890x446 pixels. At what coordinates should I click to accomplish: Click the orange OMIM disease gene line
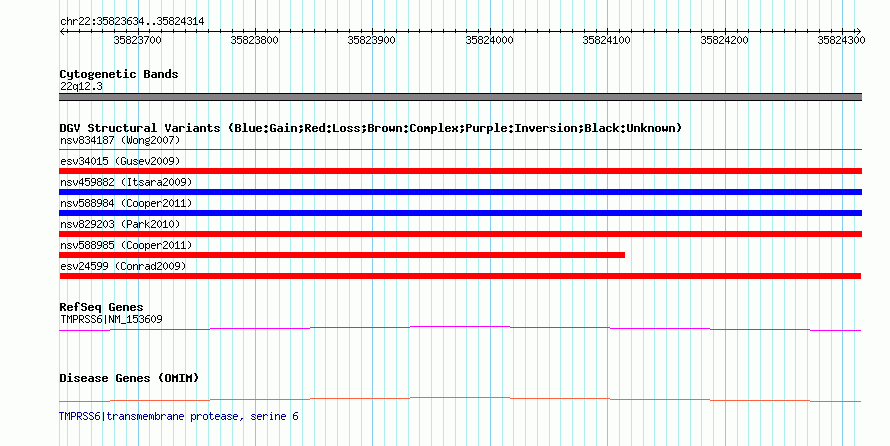point(460,399)
